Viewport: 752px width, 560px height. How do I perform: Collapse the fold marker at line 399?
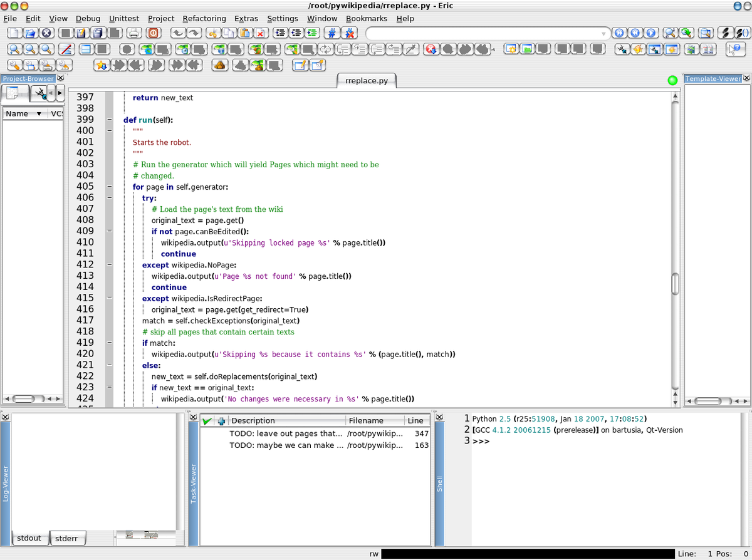point(109,120)
